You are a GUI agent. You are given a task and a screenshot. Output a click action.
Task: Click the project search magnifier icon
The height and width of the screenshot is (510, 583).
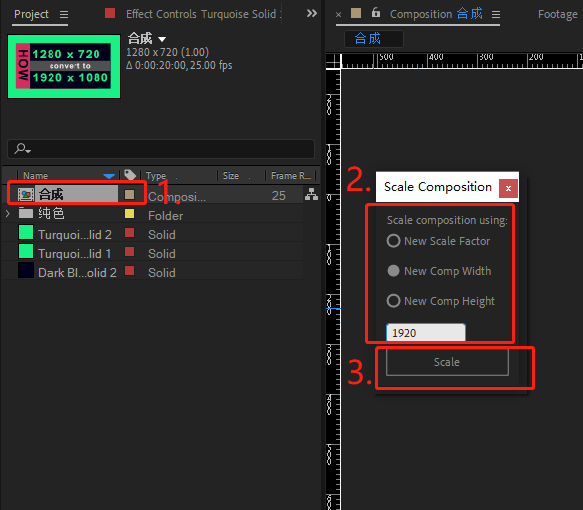[22, 149]
